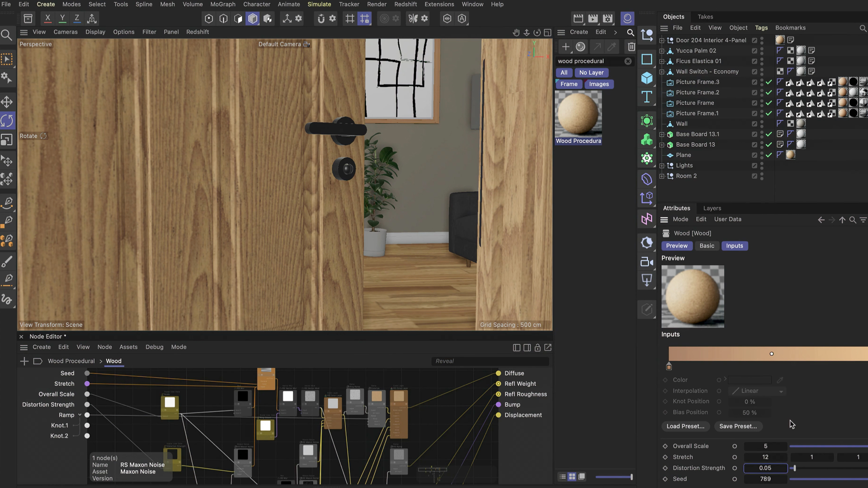
Task: Toggle Base Board 13.1 visibility dots
Action: (762, 134)
